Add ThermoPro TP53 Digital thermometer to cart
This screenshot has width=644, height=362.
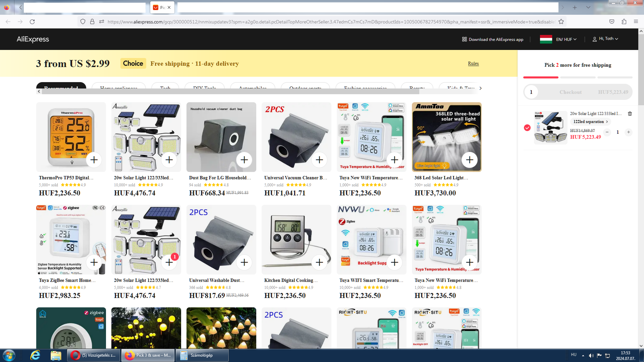pyautogui.click(x=94, y=160)
